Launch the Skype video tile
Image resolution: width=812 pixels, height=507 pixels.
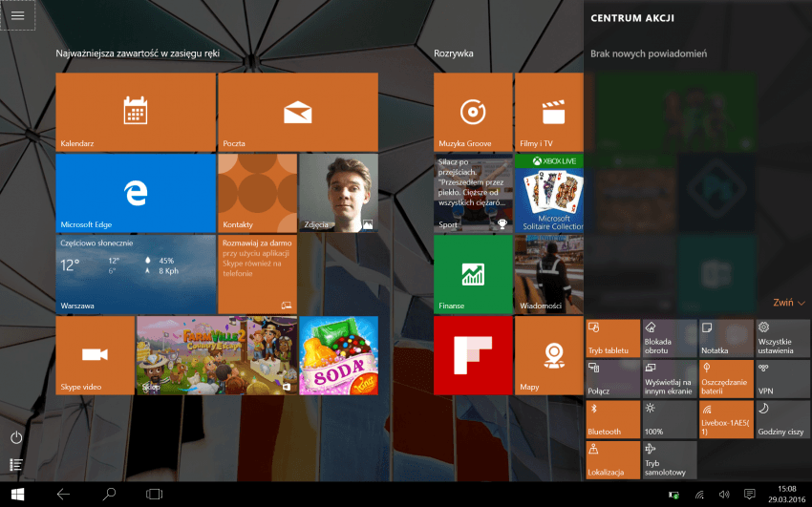tap(96, 355)
